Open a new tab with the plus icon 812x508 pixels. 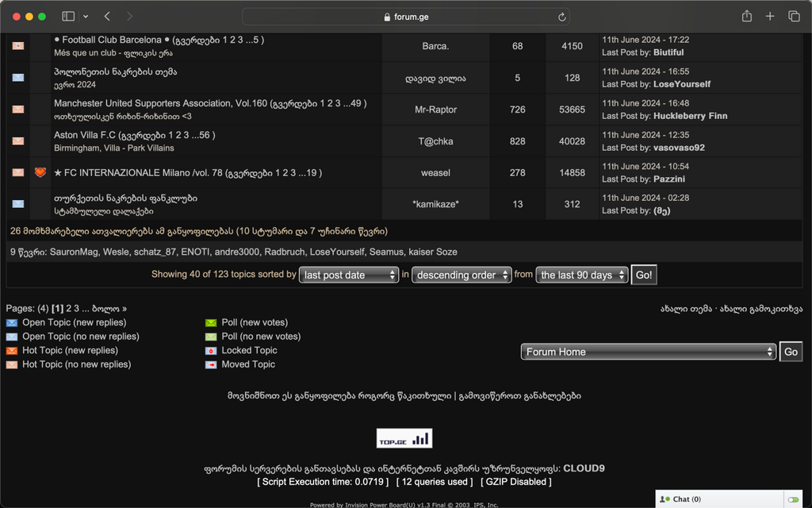coord(769,17)
